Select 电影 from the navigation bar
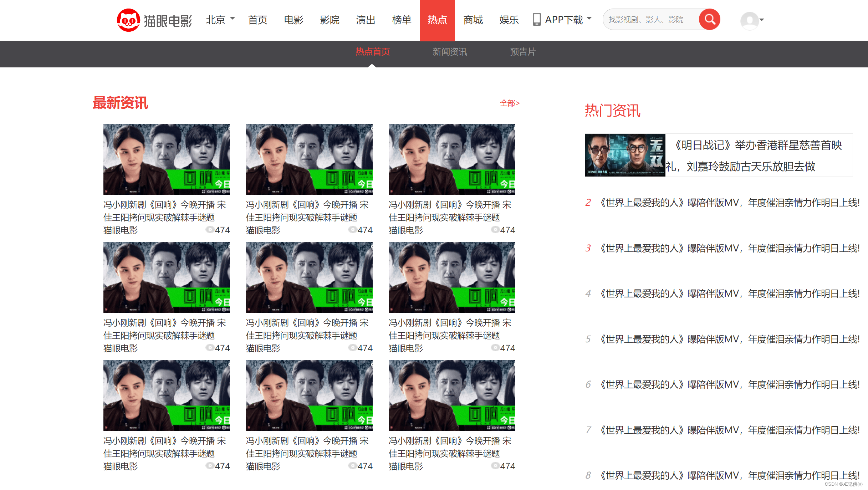 coord(293,20)
